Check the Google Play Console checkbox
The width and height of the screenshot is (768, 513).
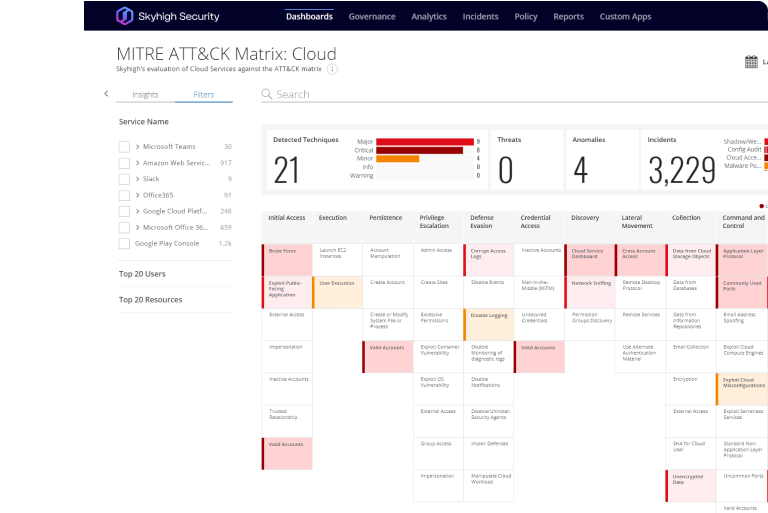[124, 244]
